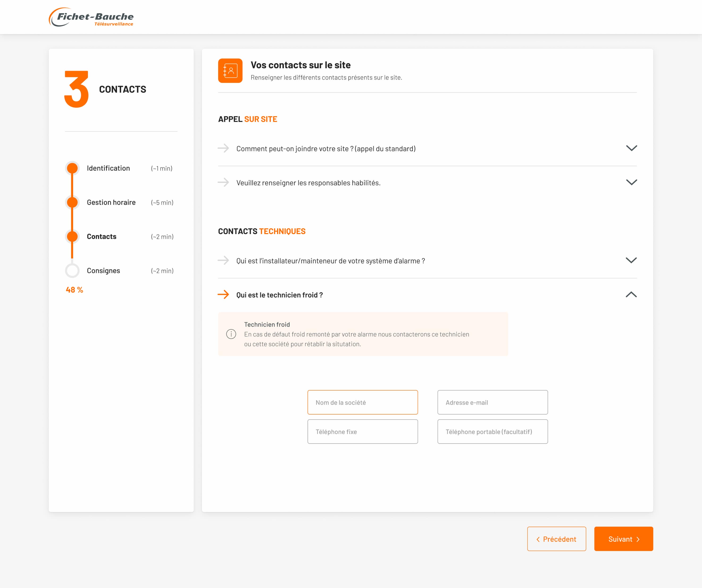Select Gestion horaire step in sidebar
The image size is (702, 588).
point(111,202)
